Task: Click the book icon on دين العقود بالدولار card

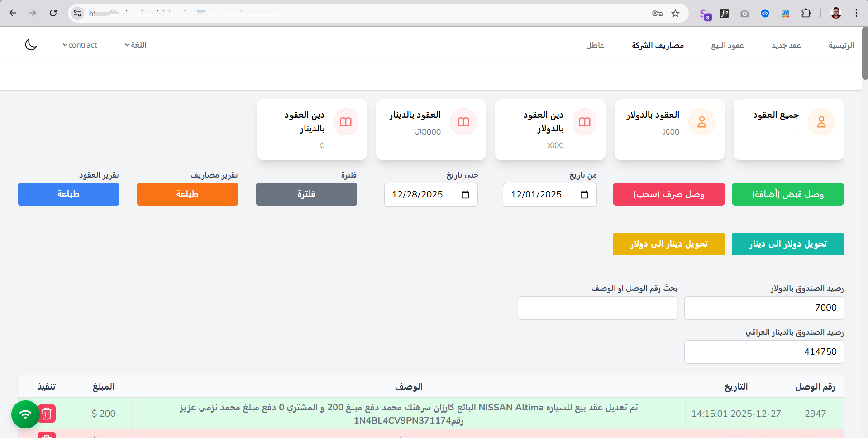Action: point(584,121)
